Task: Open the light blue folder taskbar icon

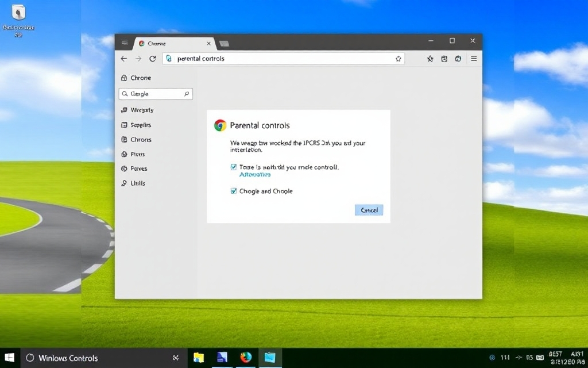Action: (x=270, y=358)
